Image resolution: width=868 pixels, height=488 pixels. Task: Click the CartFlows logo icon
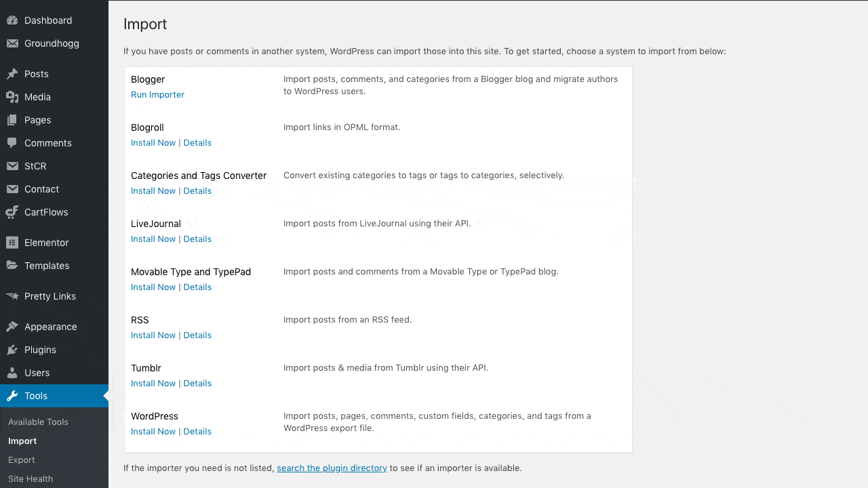point(12,212)
